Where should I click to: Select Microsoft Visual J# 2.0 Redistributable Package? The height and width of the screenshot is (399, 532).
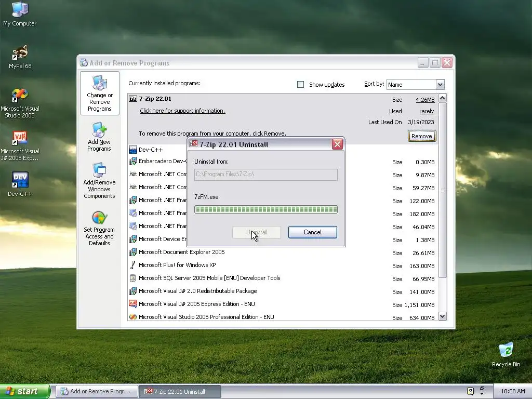(283, 291)
